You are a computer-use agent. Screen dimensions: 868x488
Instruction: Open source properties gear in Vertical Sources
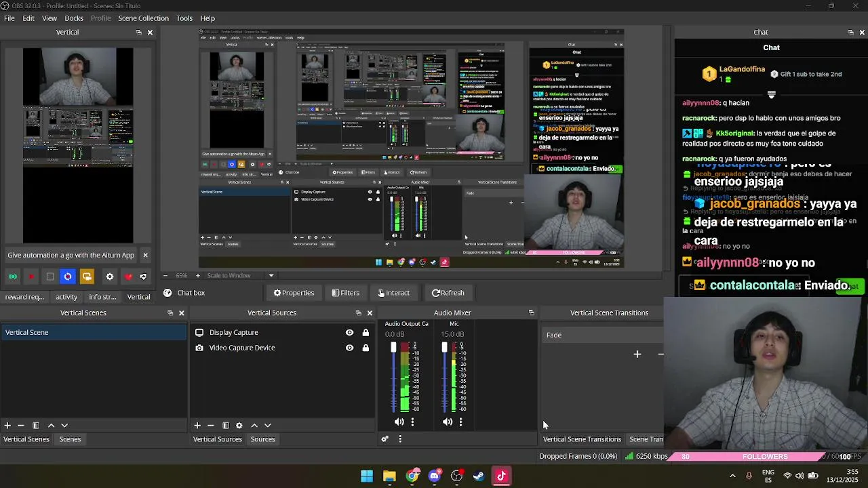[239, 426]
